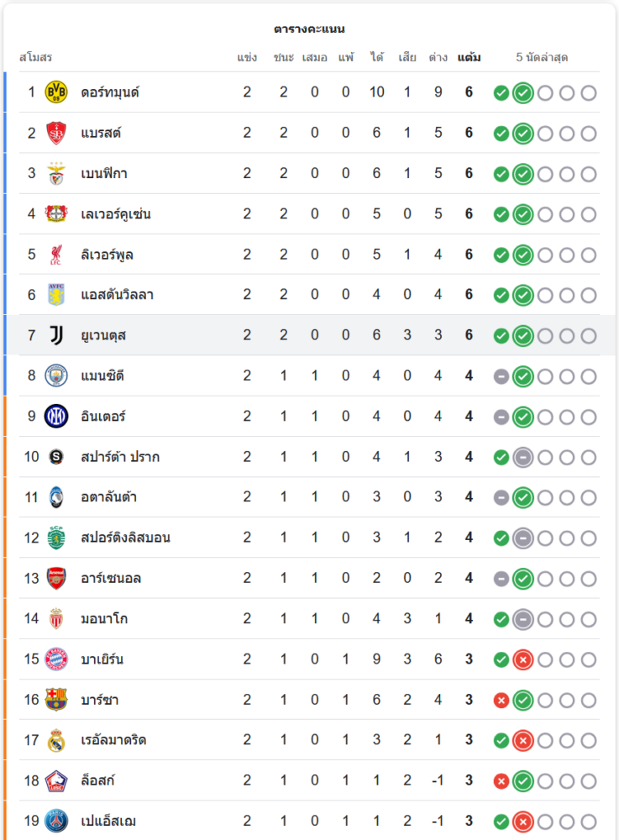Click the Real Madrid crest
This screenshot has width=619, height=840.
point(56,740)
